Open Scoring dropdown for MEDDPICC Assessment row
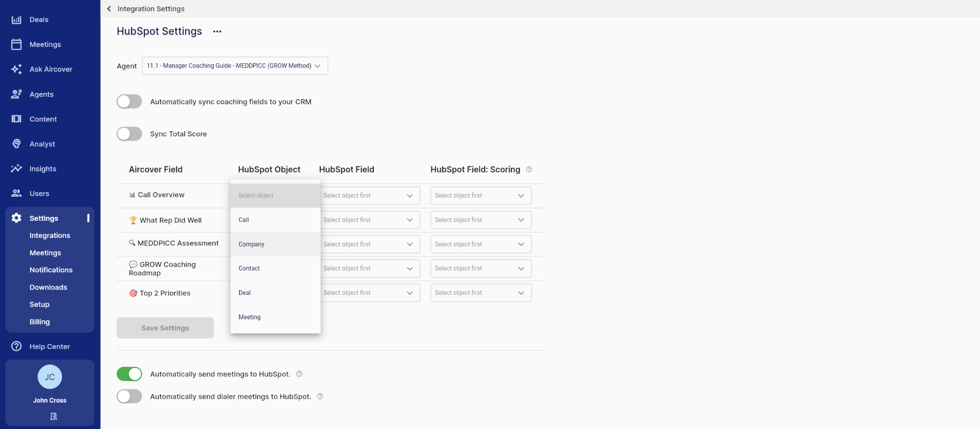The width and height of the screenshot is (980, 429). coord(481,244)
